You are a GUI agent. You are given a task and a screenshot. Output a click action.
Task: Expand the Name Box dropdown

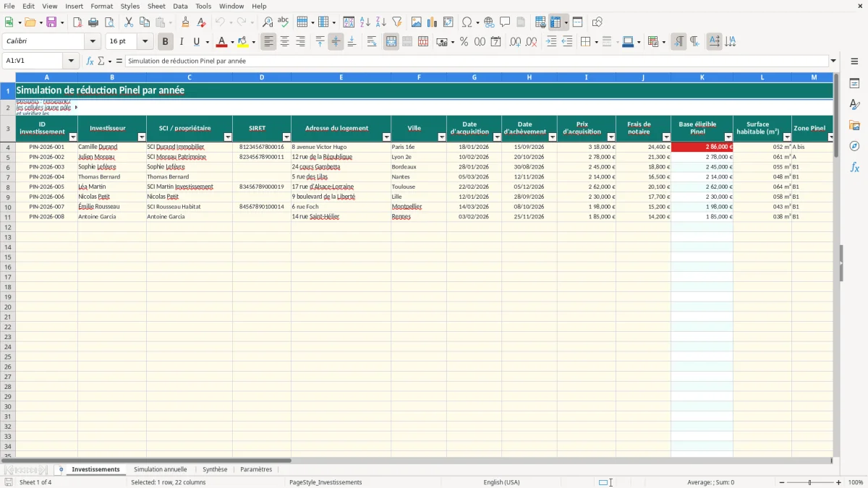click(x=71, y=61)
